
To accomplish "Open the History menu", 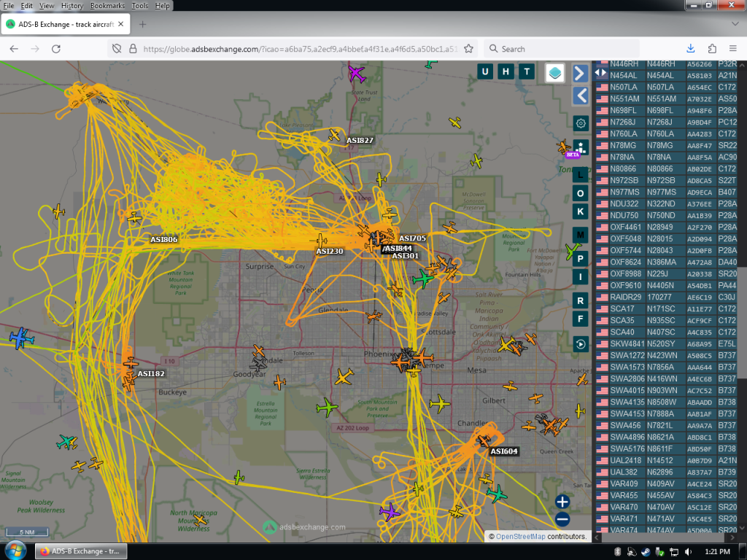I will [x=72, y=6].
